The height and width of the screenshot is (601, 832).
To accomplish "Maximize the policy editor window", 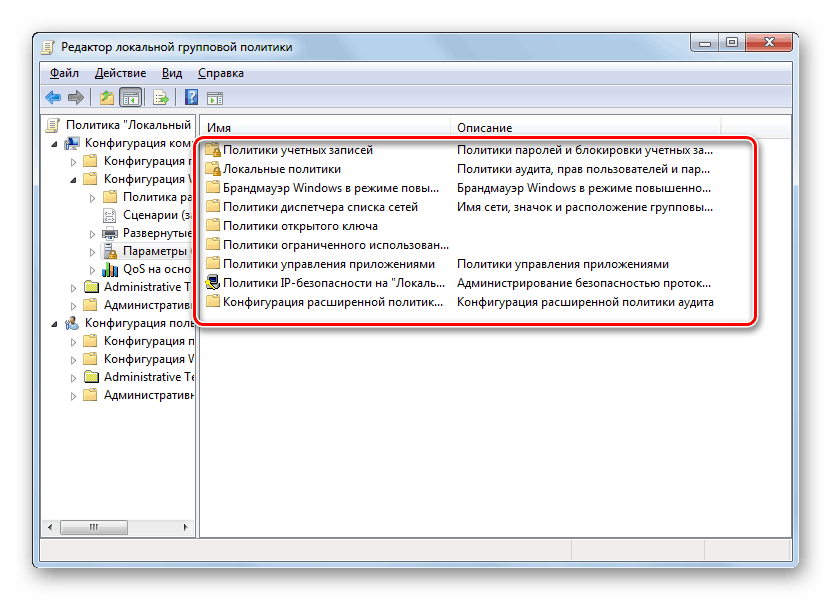I will coord(732,43).
